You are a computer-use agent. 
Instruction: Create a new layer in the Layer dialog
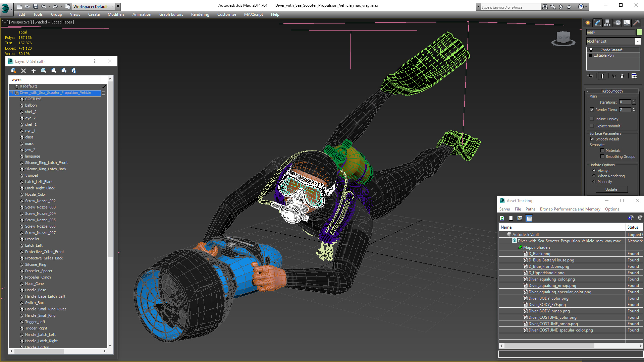[13, 71]
